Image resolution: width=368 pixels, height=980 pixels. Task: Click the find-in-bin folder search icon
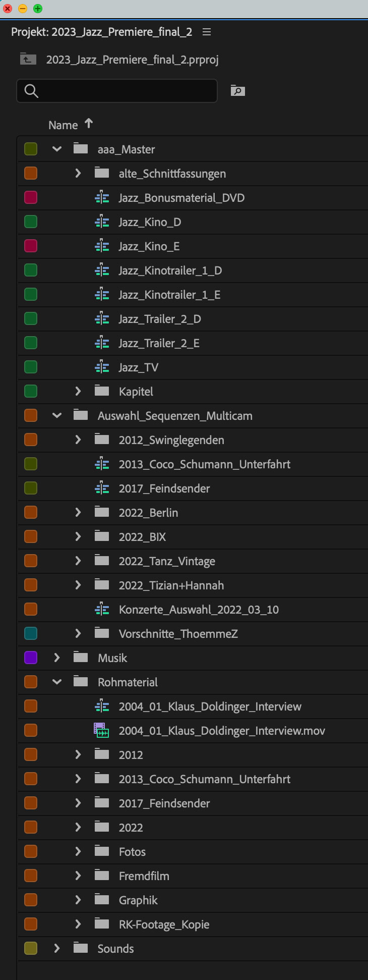[238, 91]
